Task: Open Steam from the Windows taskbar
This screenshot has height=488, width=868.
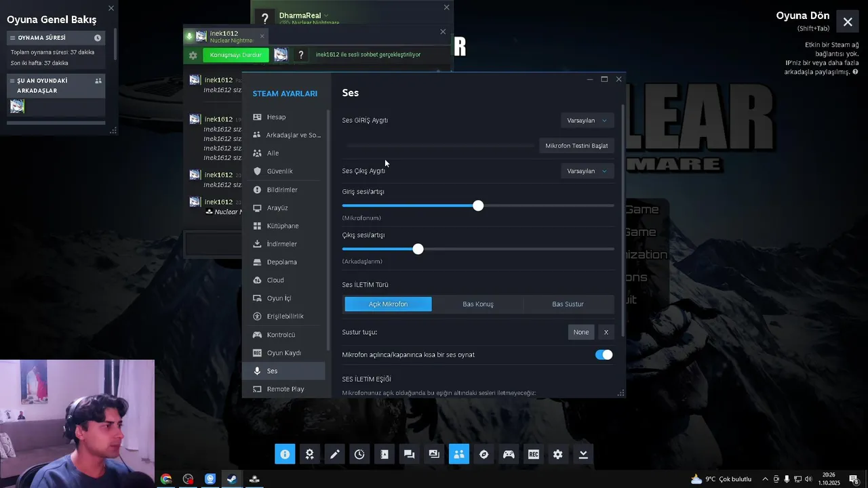Action: [232, 479]
